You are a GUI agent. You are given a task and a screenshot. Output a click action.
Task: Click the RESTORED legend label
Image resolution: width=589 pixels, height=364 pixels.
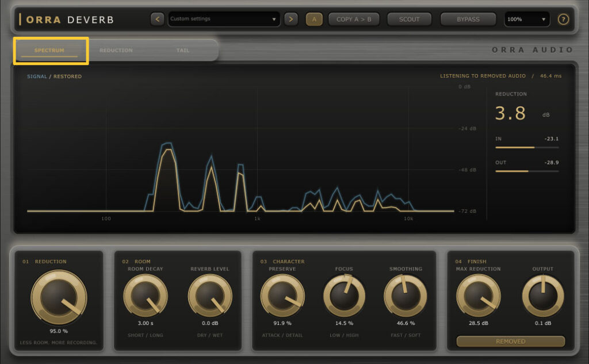(68, 76)
